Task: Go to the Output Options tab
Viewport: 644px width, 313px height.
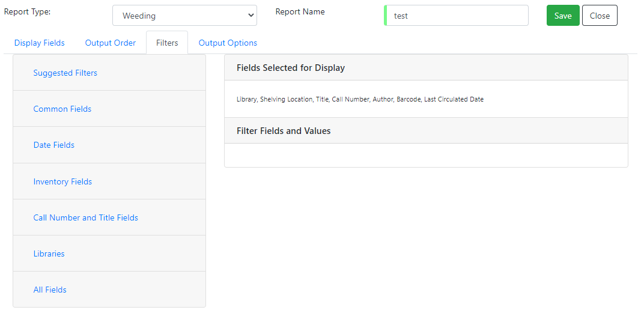Action: click(x=228, y=43)
